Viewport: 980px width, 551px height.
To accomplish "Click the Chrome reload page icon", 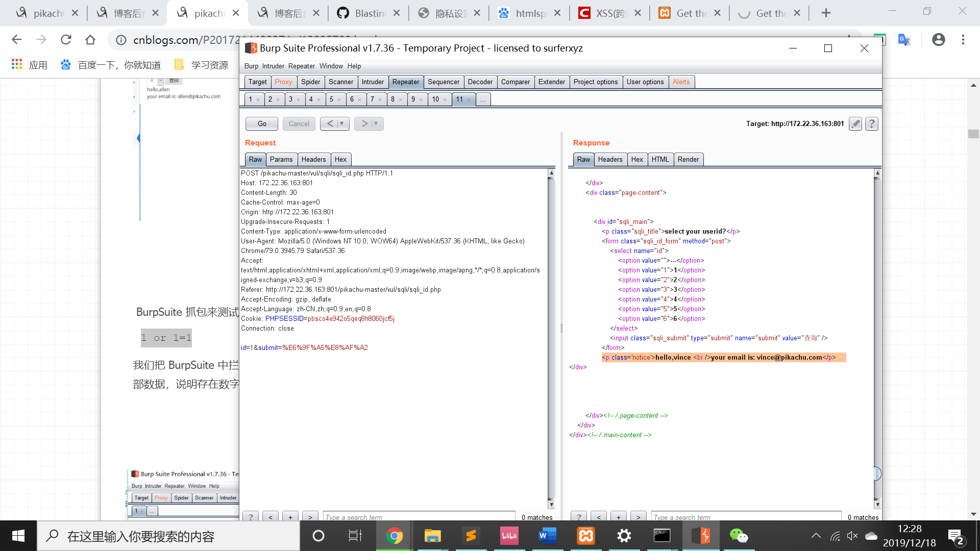I will click(66, 40).
